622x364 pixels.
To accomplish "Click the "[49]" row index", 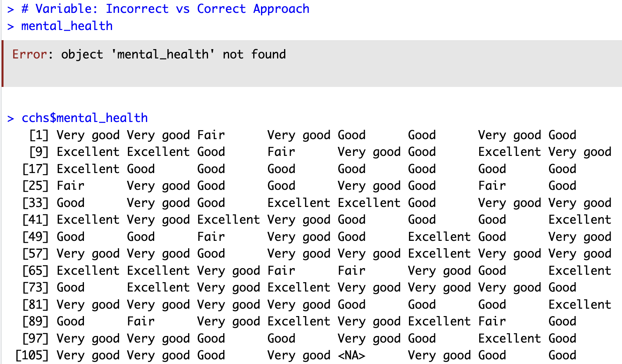I will [36, 237].
